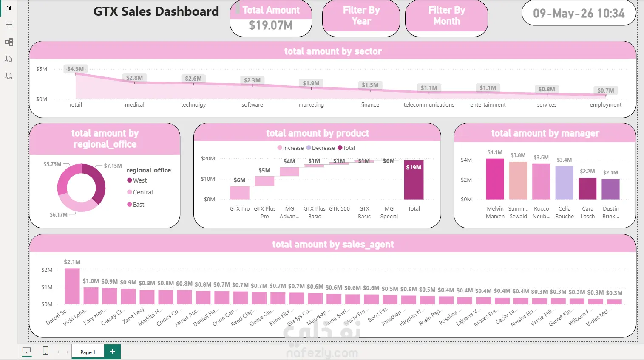The image size is (644, 360).
Task: Click the GTX Pro $6M waterfall bar
Action: pyautogui.click(x=239, y=192)
